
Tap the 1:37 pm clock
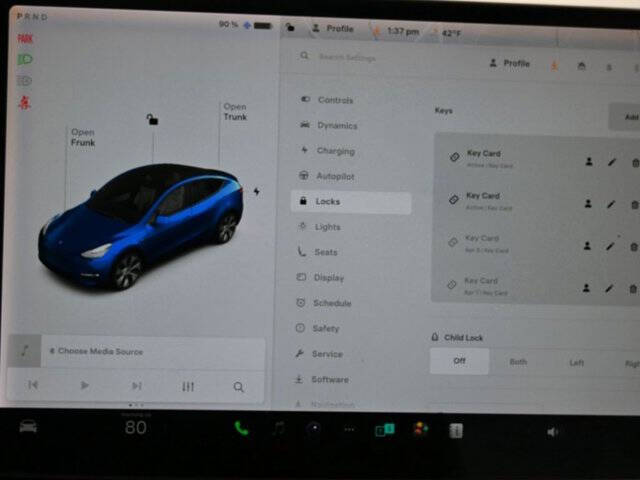click(403, 31)
